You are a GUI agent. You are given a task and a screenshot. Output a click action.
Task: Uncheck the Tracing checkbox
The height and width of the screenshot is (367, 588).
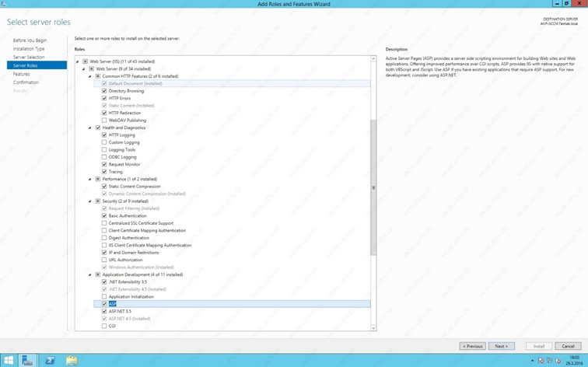pyautogui.click(x=104, y=172)
